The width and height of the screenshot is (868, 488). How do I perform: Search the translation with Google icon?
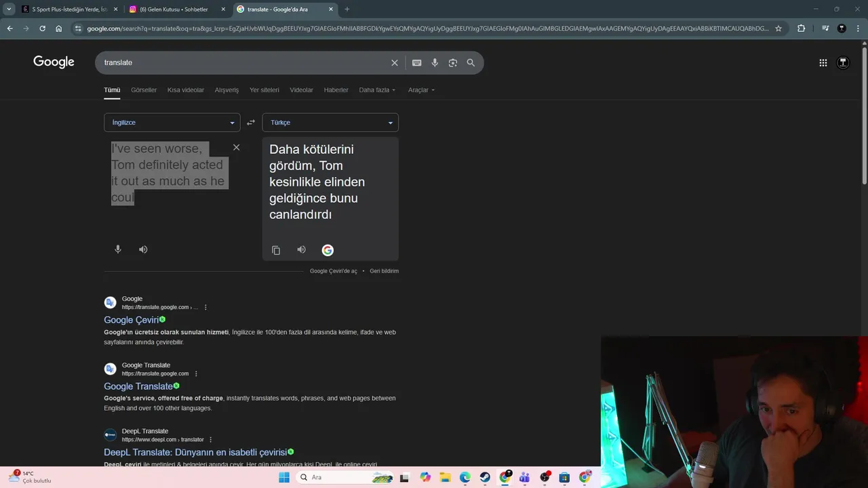click(x=328, y=250)
